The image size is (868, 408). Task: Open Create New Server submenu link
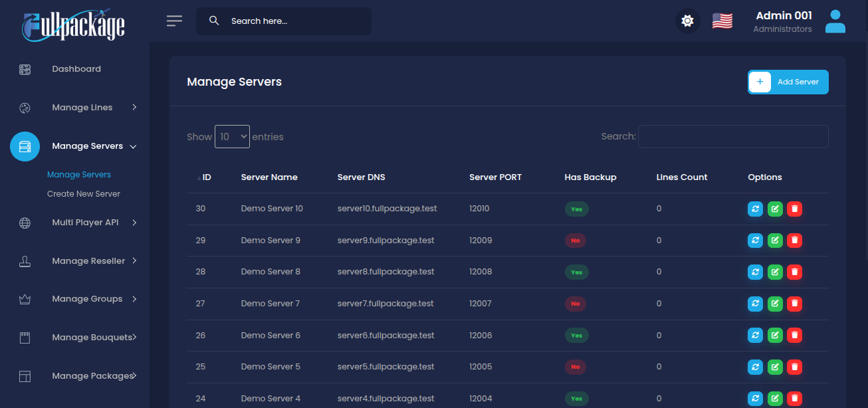tap(84, 194)
